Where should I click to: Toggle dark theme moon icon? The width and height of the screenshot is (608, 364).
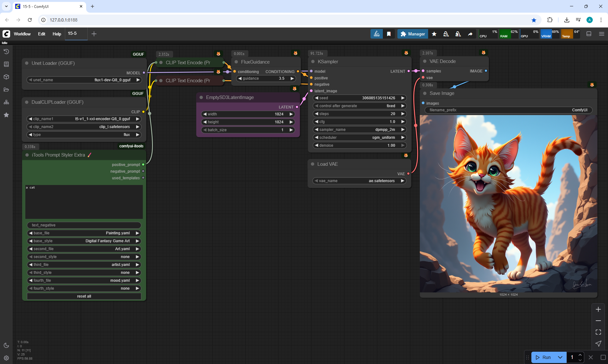[6, 345]
